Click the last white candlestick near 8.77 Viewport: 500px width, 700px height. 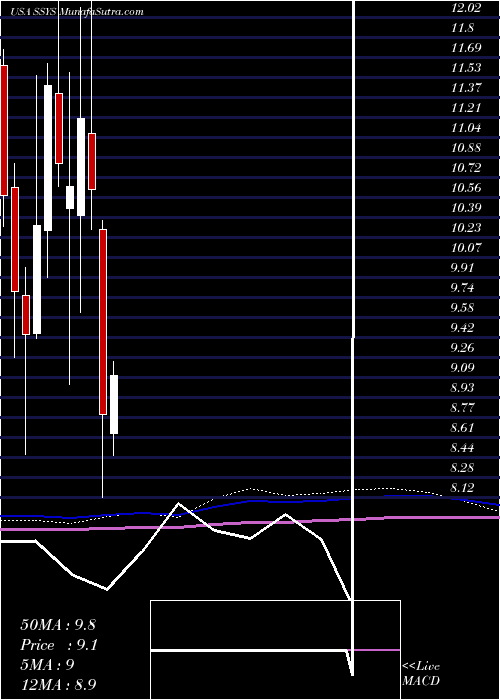point(114,404)
